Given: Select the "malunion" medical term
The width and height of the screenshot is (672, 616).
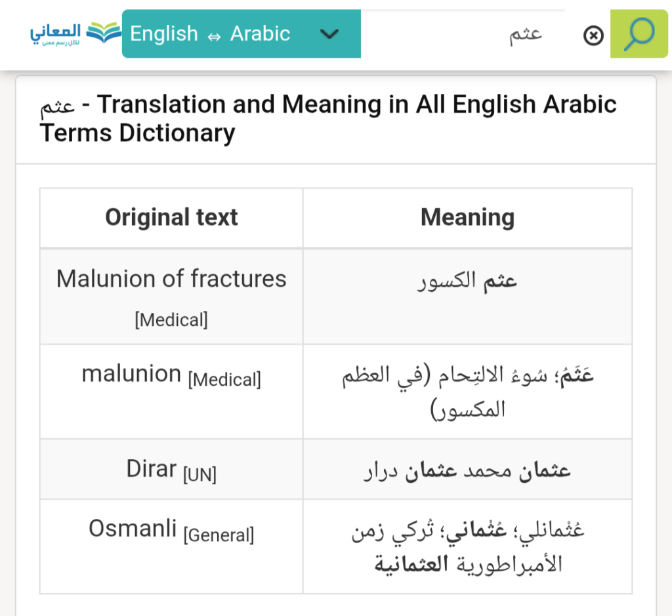Looking at the screenshot, I should click(131, 374).
